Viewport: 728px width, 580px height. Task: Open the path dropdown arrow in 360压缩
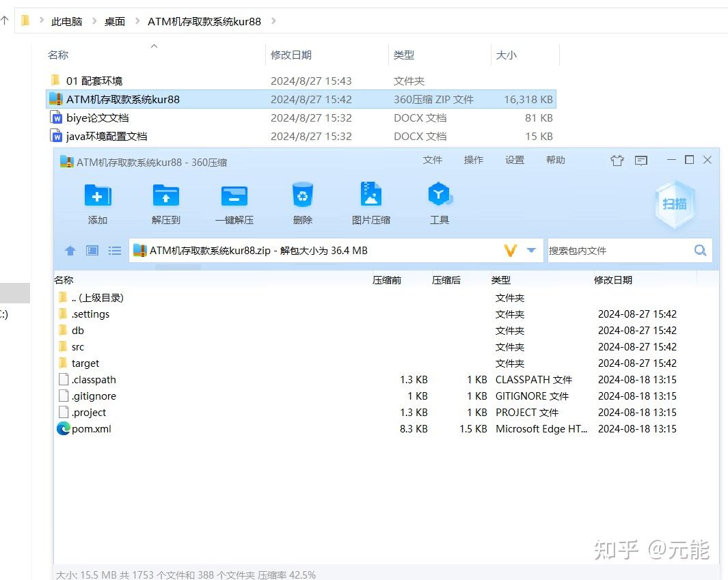pyautogui.click(x=532, y=251)
